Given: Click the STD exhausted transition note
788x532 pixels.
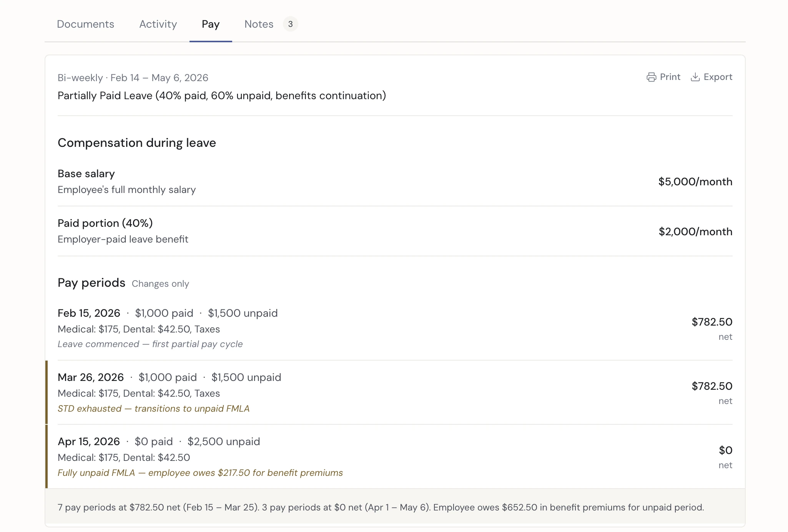Looking at the screenshot, I should (x=153, y=409).
